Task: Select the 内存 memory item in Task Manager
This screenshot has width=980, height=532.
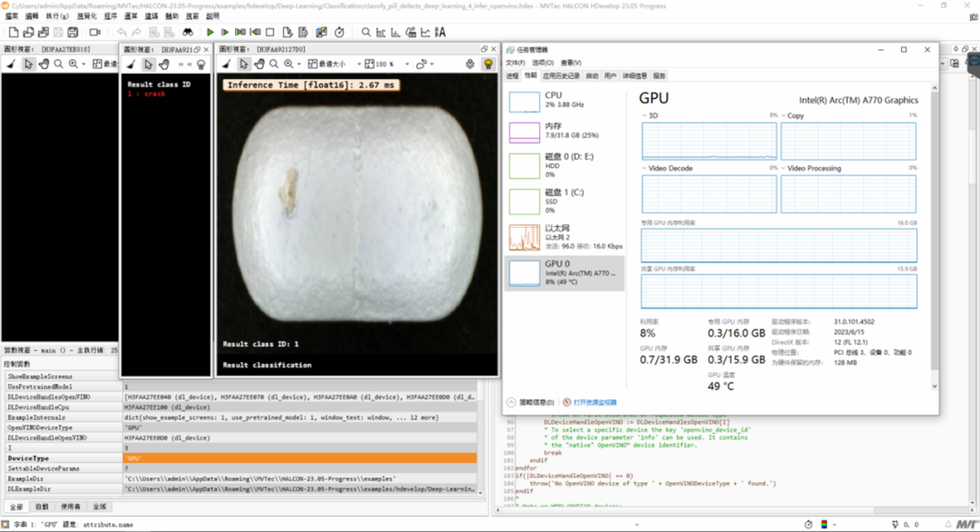Action: [x=563, y=132]
